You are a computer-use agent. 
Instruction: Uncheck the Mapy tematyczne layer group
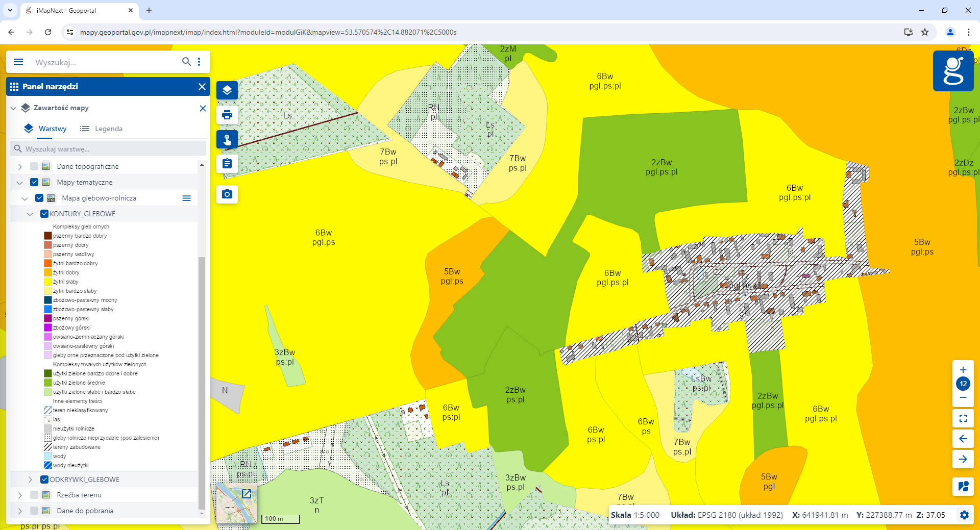(x=34, y=182)
